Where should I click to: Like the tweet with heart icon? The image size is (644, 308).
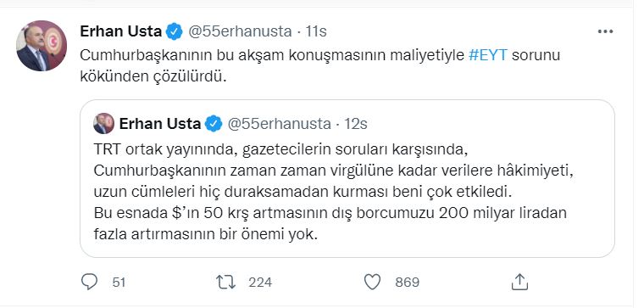373,282
